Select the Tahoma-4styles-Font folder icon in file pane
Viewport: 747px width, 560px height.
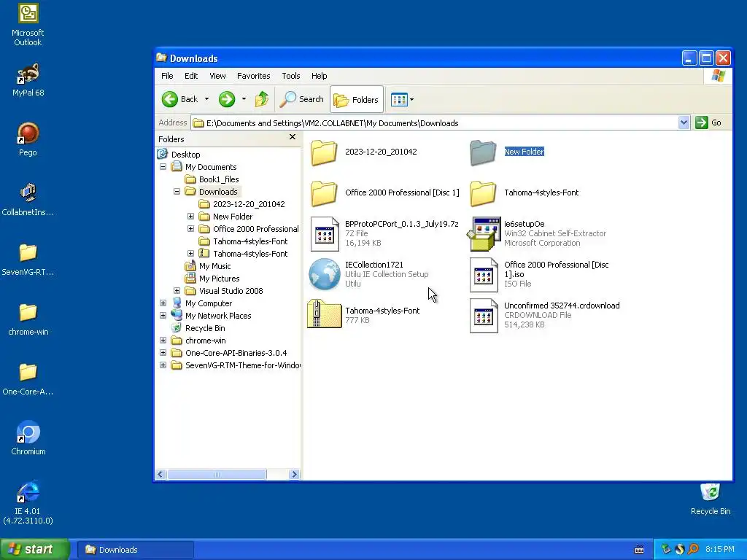click(x=483, y=193)
